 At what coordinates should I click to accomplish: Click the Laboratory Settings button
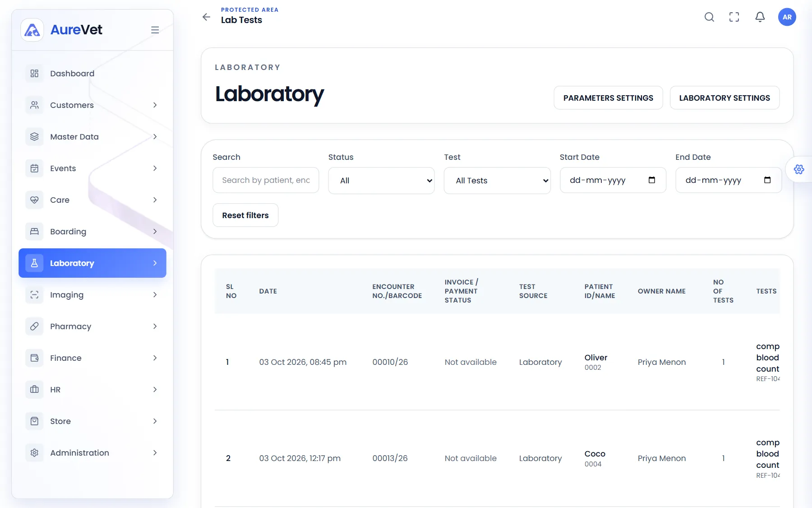[724, 98]
